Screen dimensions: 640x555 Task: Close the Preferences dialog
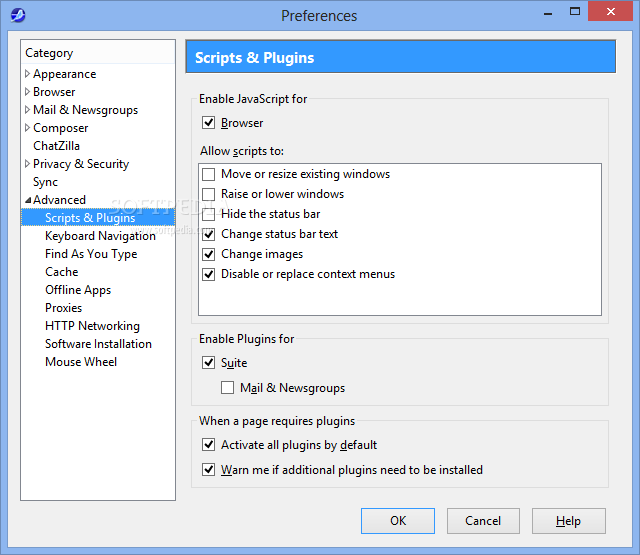pyautogui.click(x=610, y=11)
